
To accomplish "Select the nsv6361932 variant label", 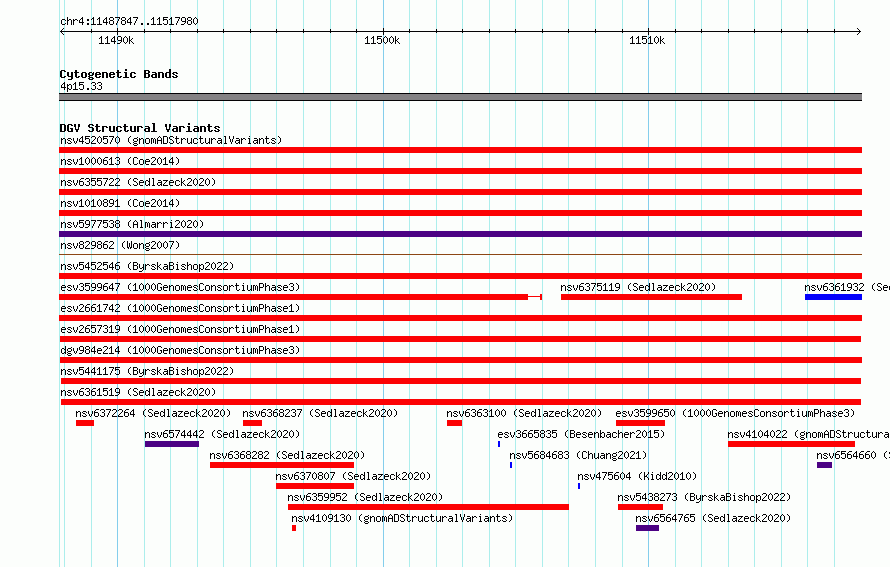I will pos(847,287).
